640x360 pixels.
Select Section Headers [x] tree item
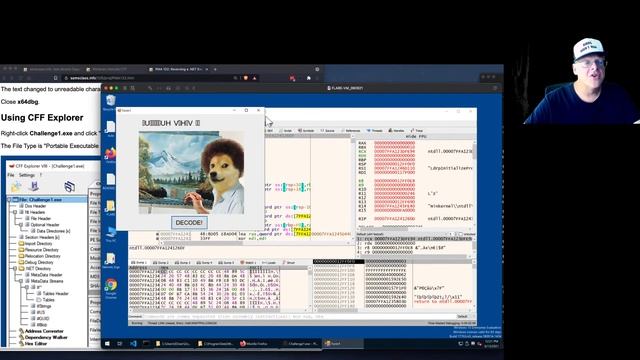[x=39, y=237]
